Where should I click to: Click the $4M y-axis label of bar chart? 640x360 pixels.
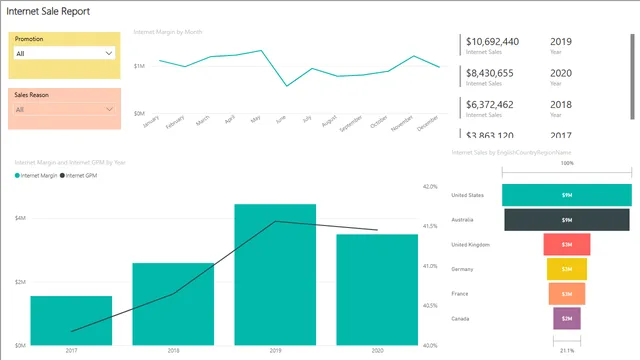20,218
